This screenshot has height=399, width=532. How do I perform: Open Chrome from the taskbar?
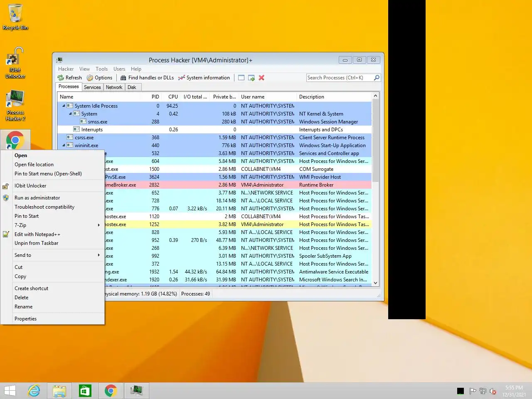click(x=111, y=391)
